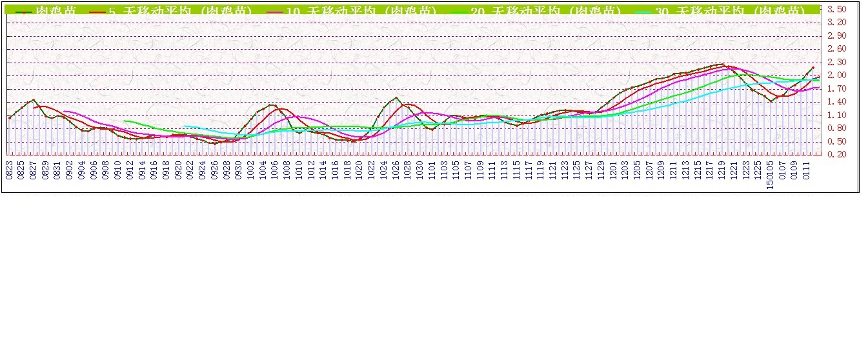This screenshot has width=868, height=349.
Task: Select the 1.40 y-axis value
Action: click(x=836, y=102)
